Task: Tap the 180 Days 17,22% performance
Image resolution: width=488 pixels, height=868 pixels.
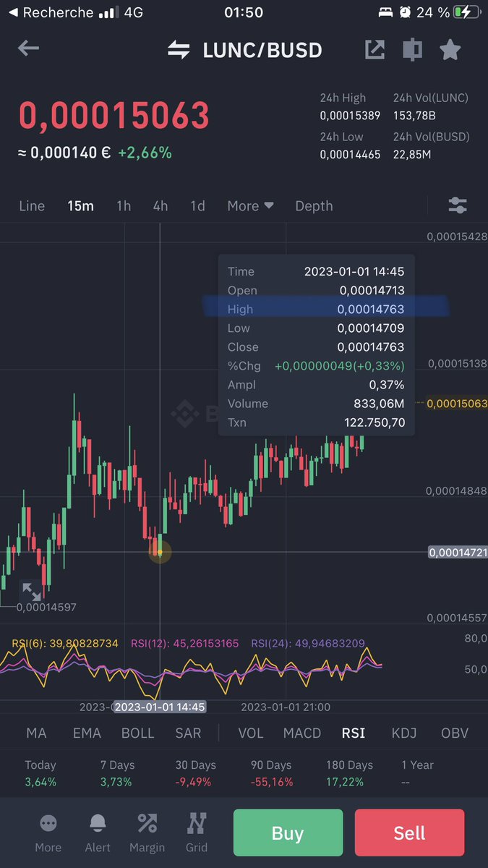Action: click(349, 773)
